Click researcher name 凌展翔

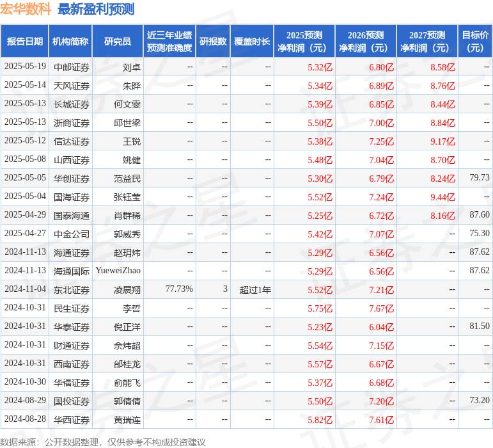pyautogui.click(x=127, y=290)
